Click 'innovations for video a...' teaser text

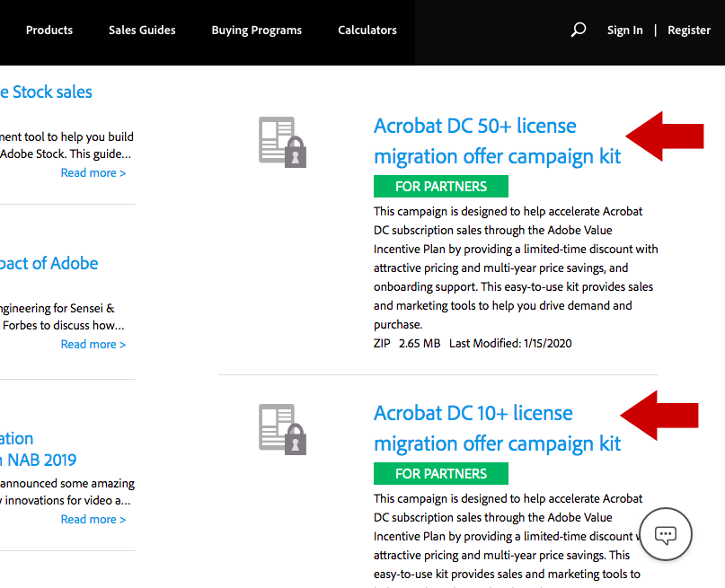point(66,501)
